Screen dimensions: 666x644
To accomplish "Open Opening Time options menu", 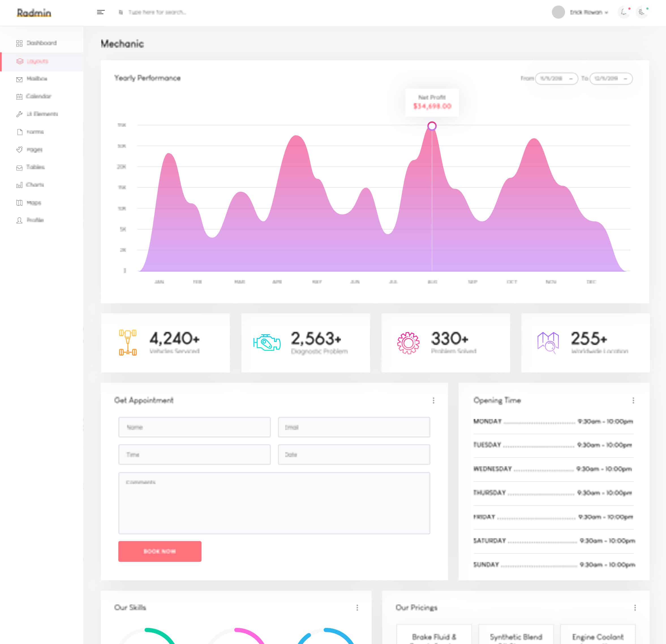I will pyautogui.click(x=633, y=401).
